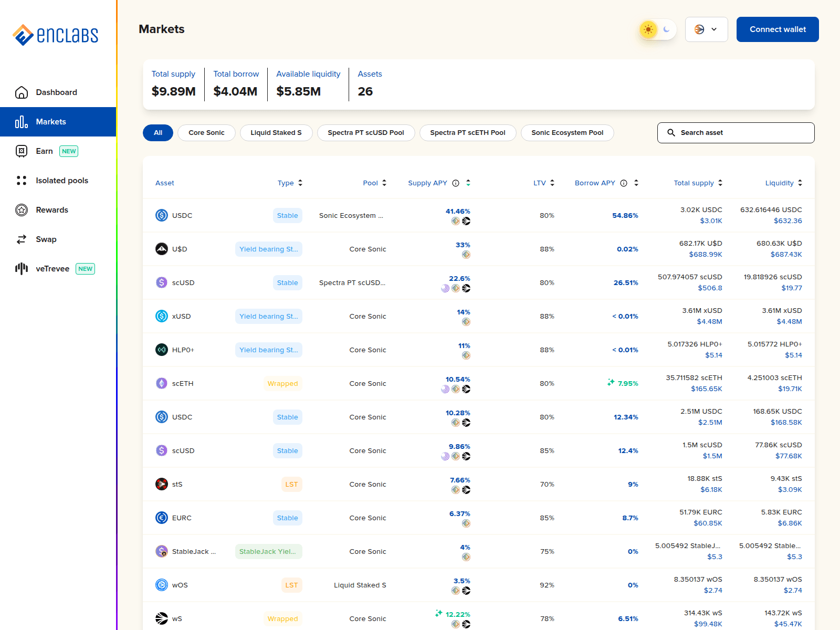
Task: Click the Asset column header
Action: [x=165, y=183]
